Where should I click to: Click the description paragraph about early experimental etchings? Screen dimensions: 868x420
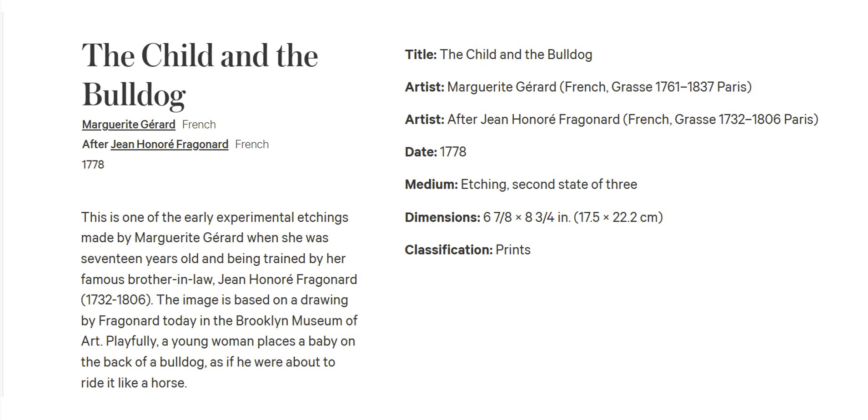[x=219, y=300]
